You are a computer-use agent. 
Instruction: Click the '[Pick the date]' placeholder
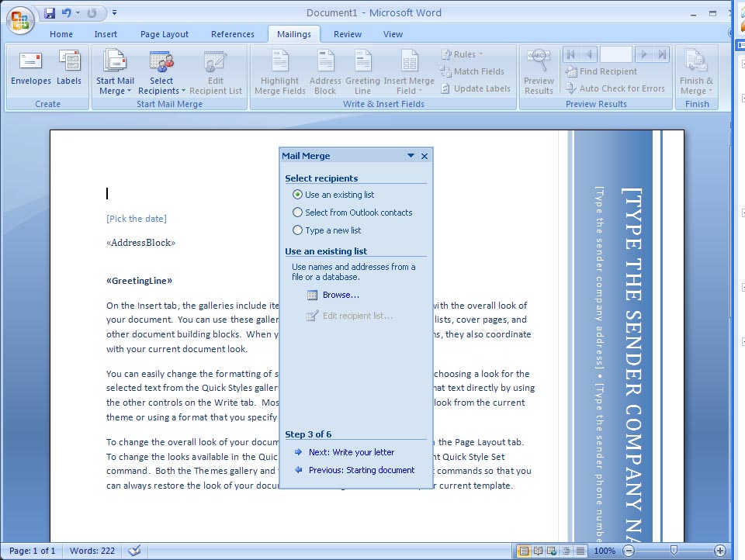coord(137,219)
